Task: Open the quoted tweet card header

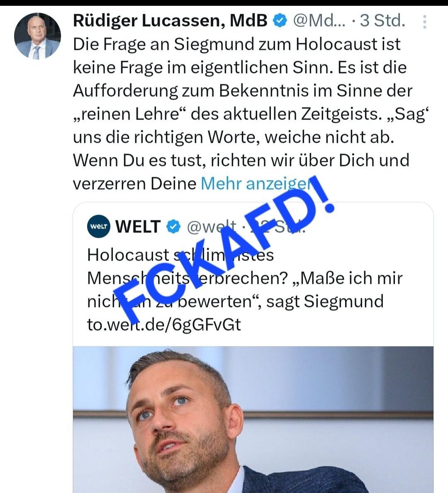Action: [196, 227]
